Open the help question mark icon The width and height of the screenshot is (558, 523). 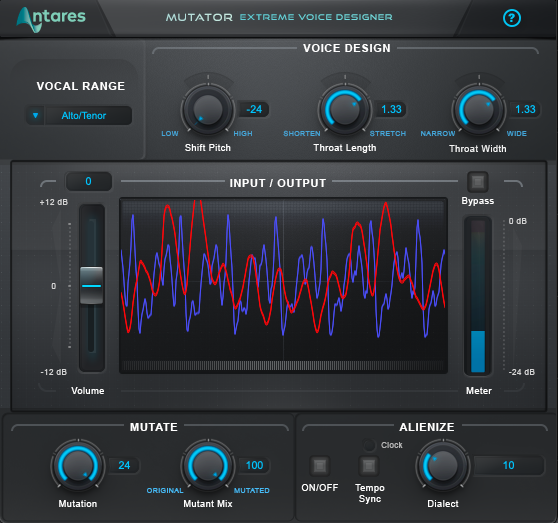pyautogui.click(x=512, y=18)
